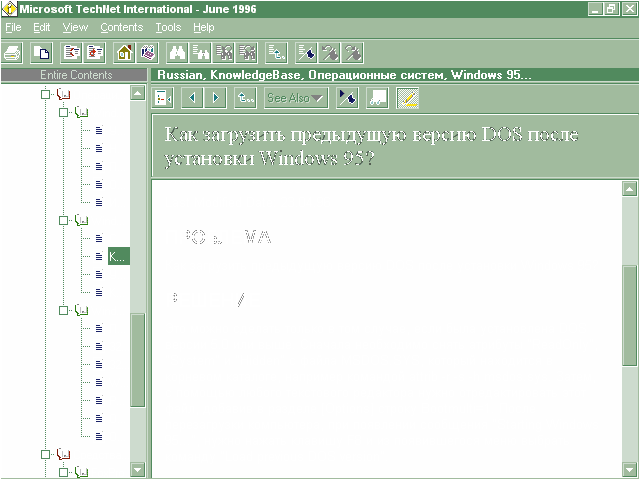The width and height of the screenshot is (640, 480).
Task: Click the TechNet application icon in title bar
Action: 9,9
